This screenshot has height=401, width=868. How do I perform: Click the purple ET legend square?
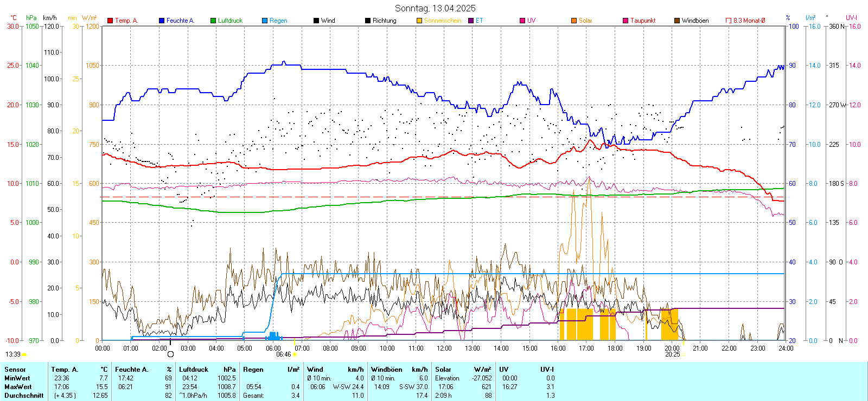471,21
